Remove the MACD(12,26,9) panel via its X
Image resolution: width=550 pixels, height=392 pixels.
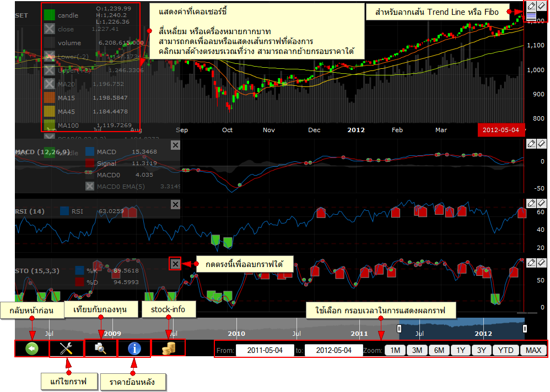175,144
